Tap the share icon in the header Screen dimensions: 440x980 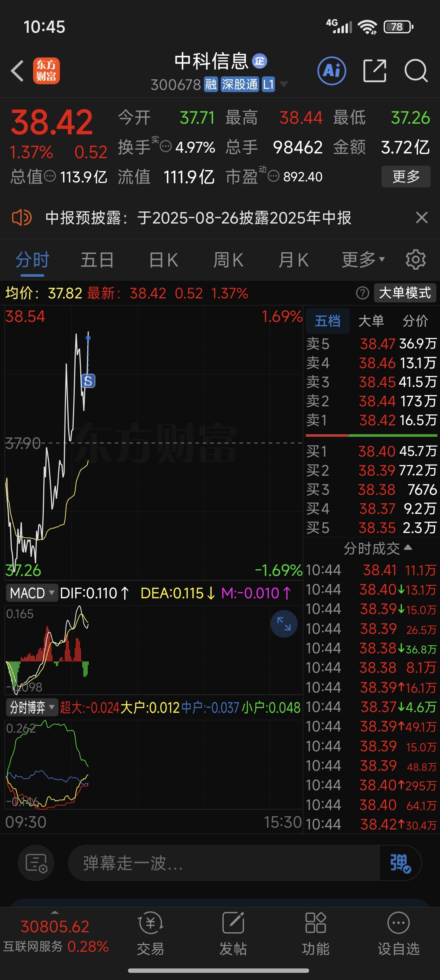point(375,71)
